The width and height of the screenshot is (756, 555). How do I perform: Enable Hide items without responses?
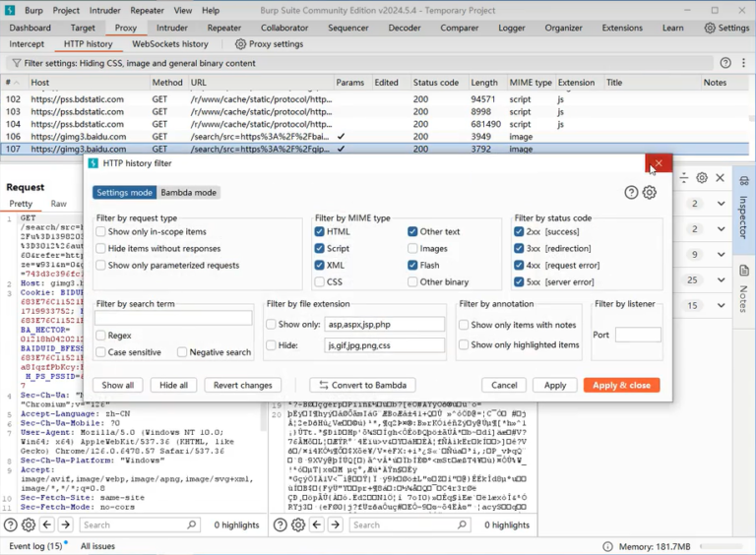click(x=100, y=249)
